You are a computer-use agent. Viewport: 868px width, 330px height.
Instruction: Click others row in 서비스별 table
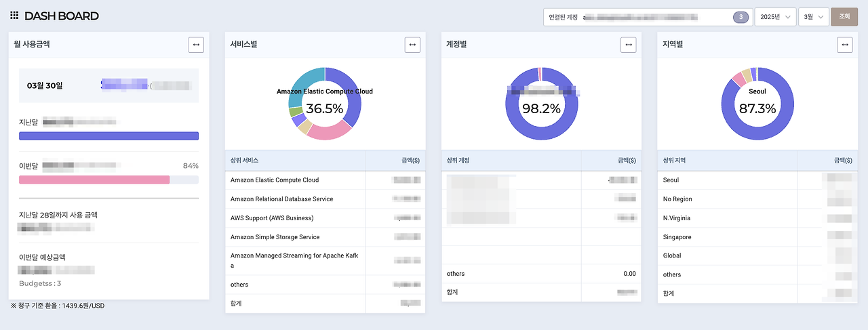325,285
